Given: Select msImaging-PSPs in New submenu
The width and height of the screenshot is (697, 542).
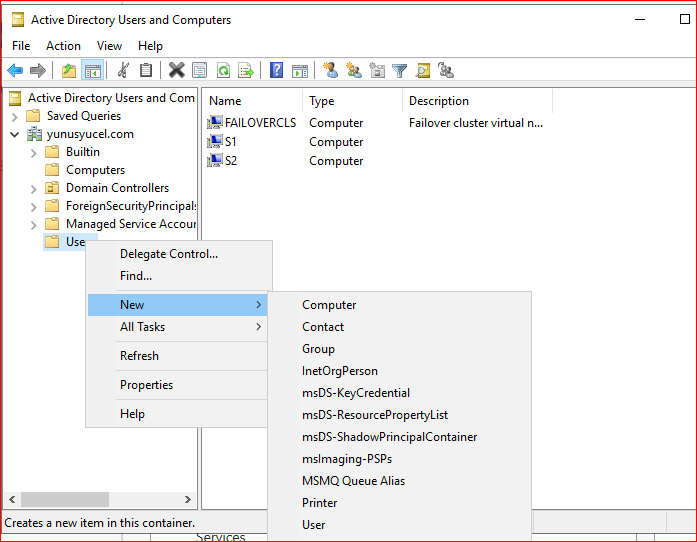Looking at the screenshot, I should (399, 459).
